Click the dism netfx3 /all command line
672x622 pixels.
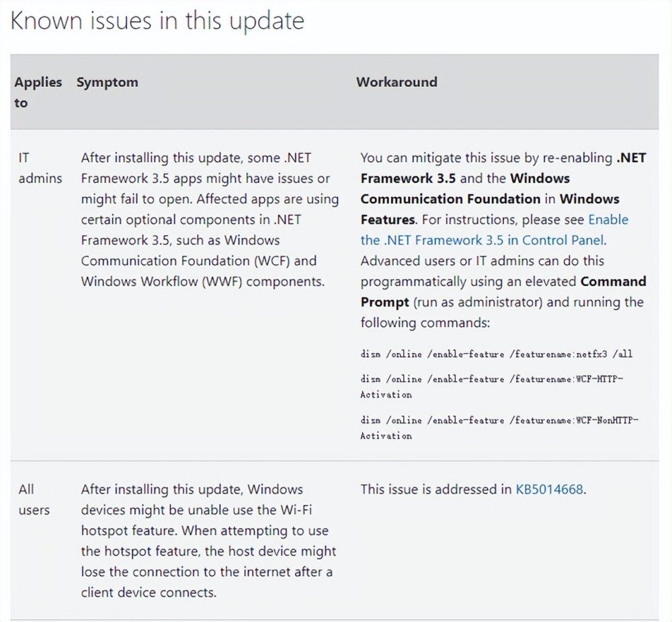[x=496, y=354]
